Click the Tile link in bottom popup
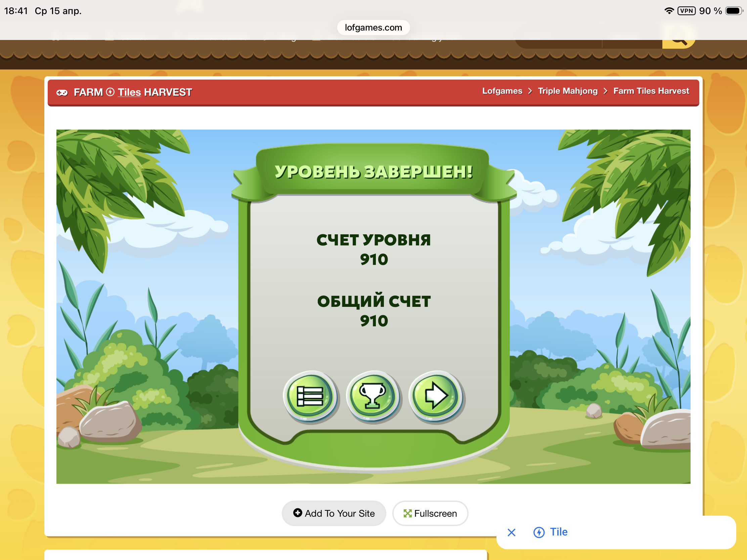The width and height of the screenshot is (747, 560). 558,532
